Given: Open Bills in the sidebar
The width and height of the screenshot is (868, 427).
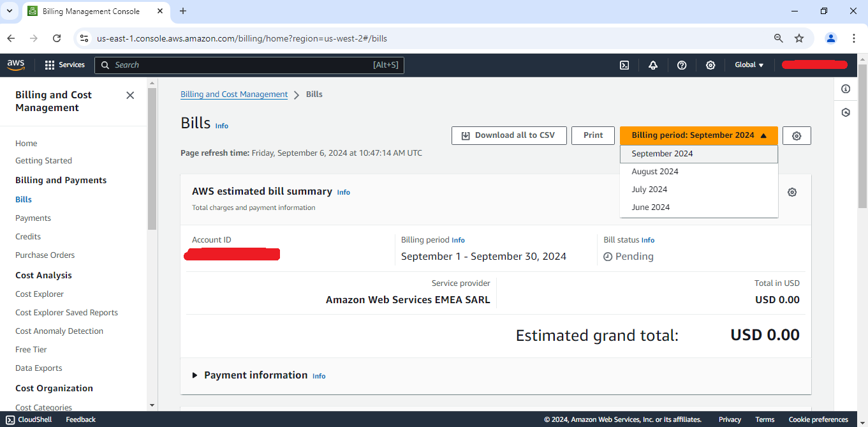Looking at the screenshot, I should coord(24,200).
